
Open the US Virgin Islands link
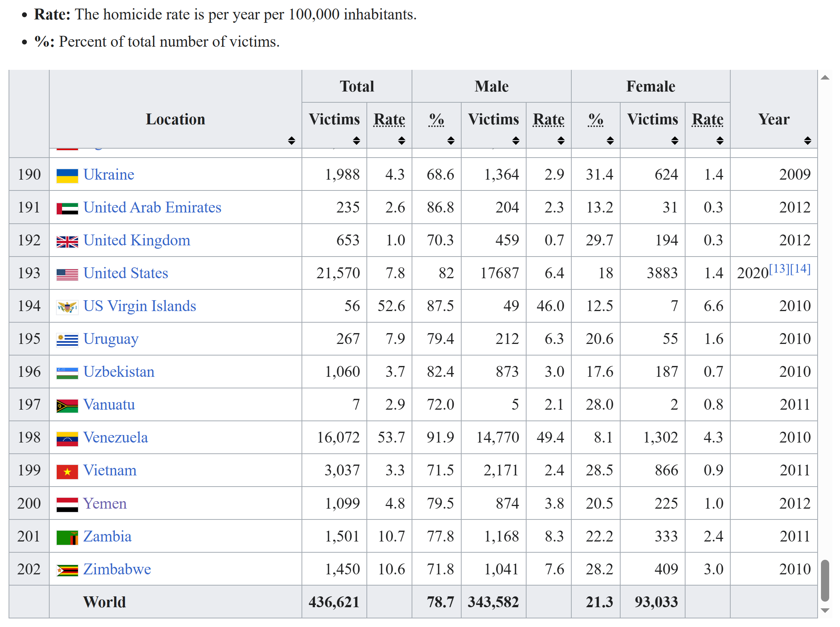tap(140, 306)
